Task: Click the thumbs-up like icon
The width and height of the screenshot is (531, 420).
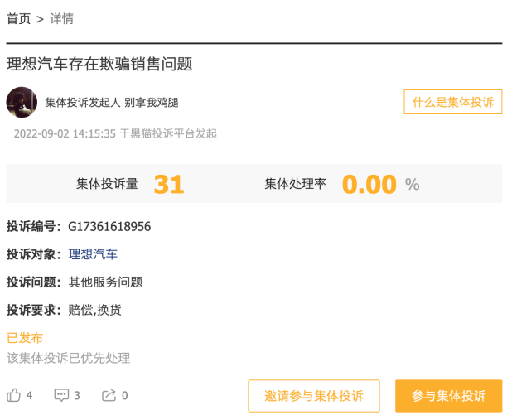Action: tap(14, 395)
